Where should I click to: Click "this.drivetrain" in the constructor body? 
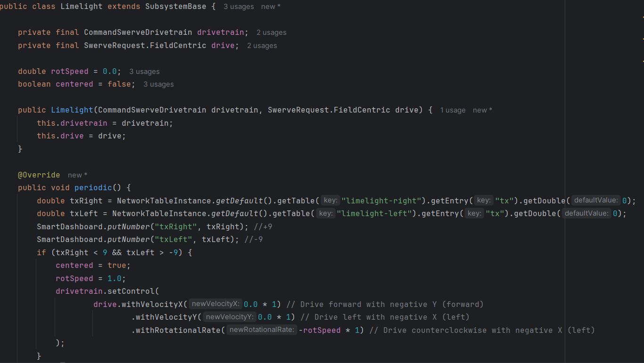(x=72, y=123)
